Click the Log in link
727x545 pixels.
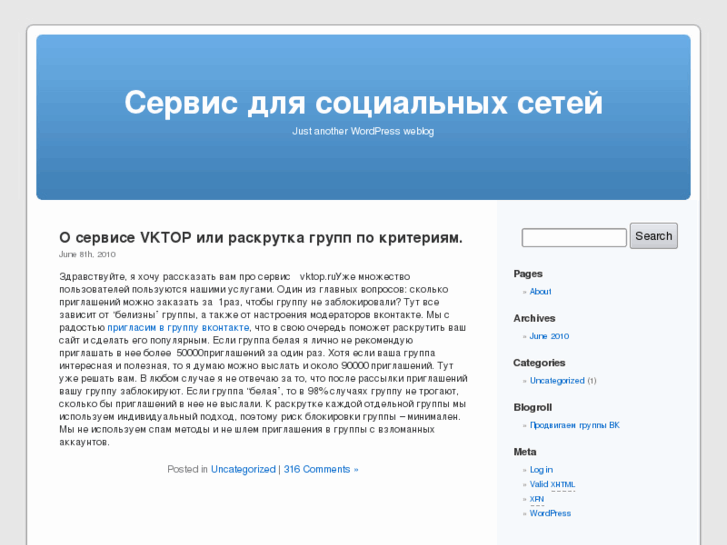[x=541, y=469]
